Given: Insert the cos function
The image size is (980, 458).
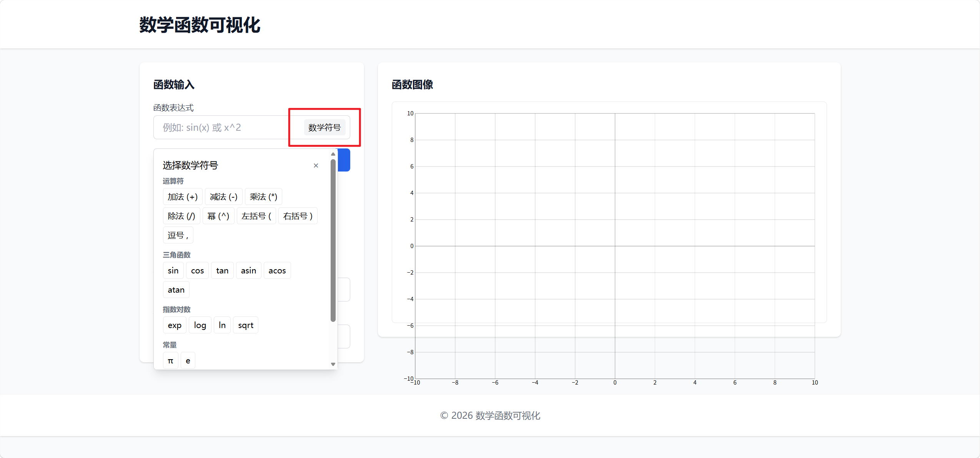Looking at the screenshot, I should tap(197, 271).
